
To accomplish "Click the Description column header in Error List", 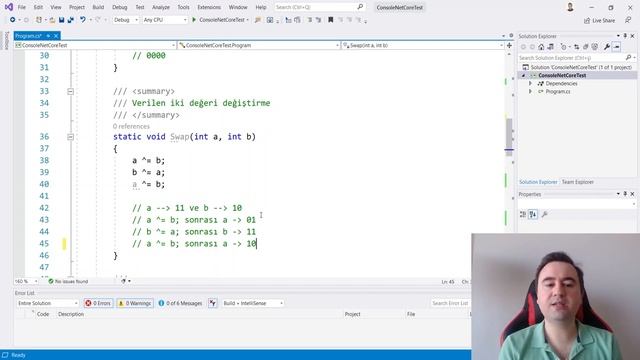I will click(x=71, y=314).
